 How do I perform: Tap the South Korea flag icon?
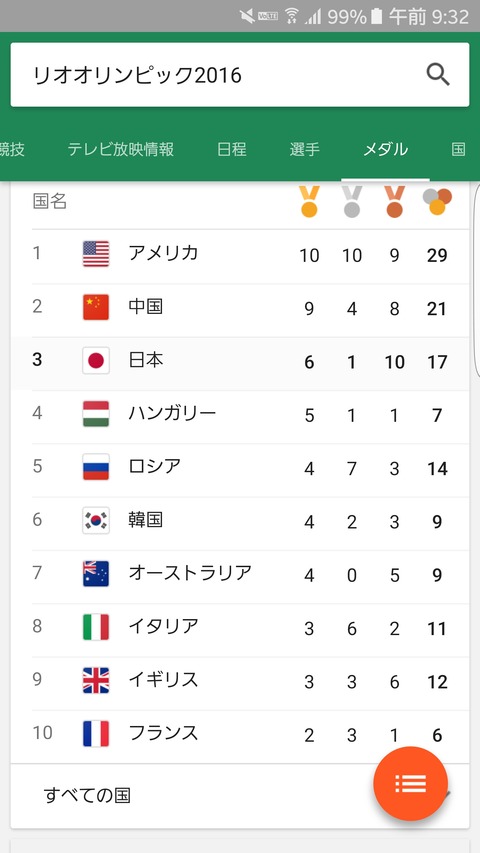click(96, 521)
